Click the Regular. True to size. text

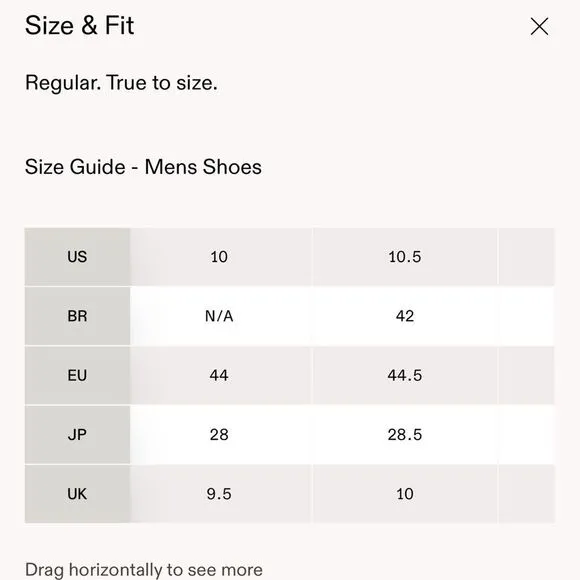click(121, 83)
